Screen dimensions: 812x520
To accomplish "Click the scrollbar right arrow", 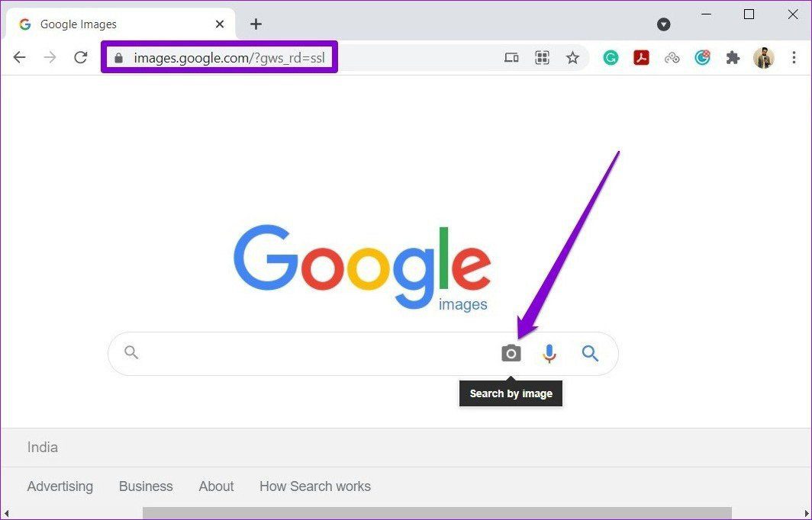I will coord(806,513).
